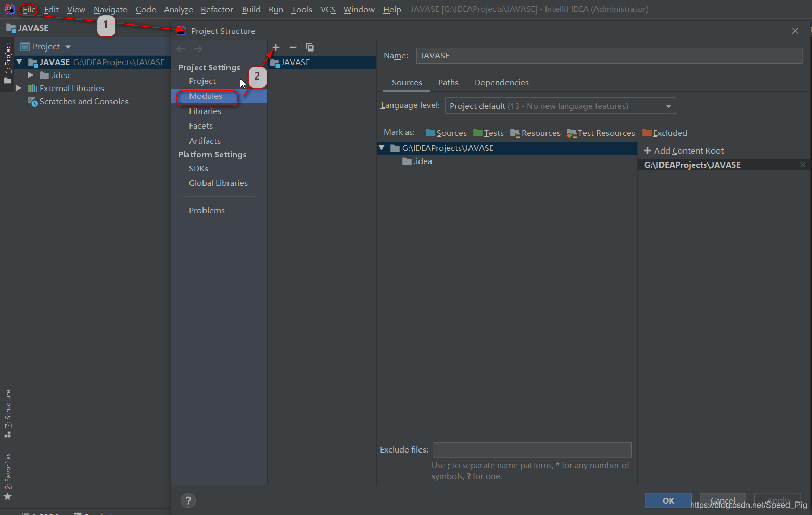This screenshot has width=812, height=515.
Task: Open the Analyze menu
Action: [x=179, y=9]
